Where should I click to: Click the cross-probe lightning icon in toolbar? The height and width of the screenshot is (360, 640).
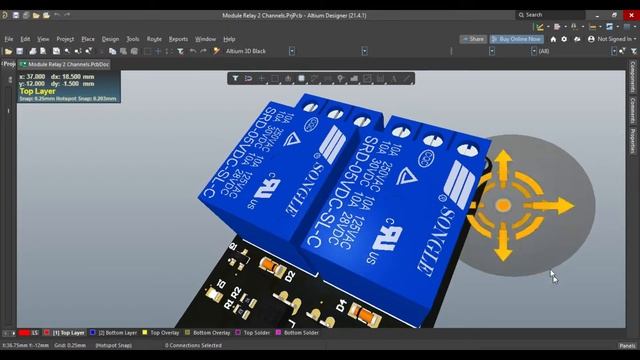[216, 51]
